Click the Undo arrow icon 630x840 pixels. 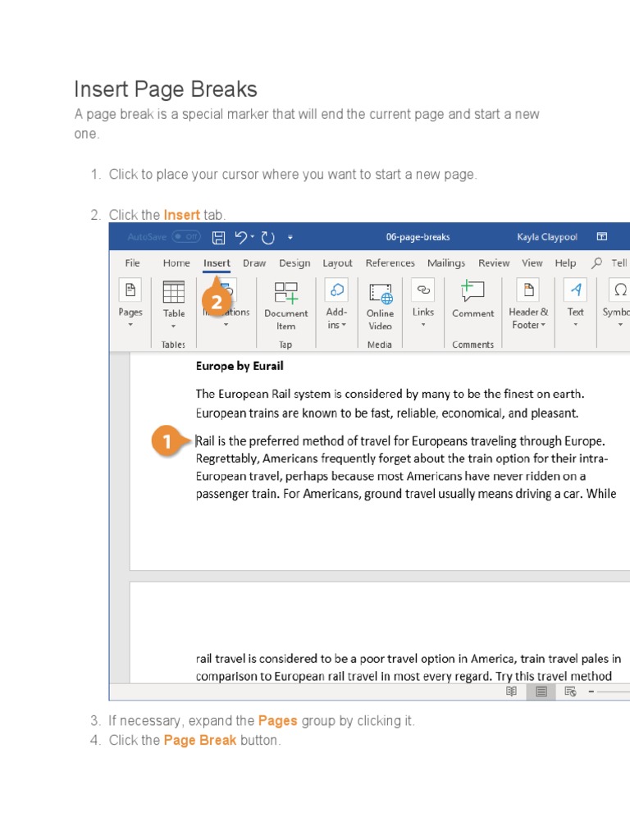[241, 237]
